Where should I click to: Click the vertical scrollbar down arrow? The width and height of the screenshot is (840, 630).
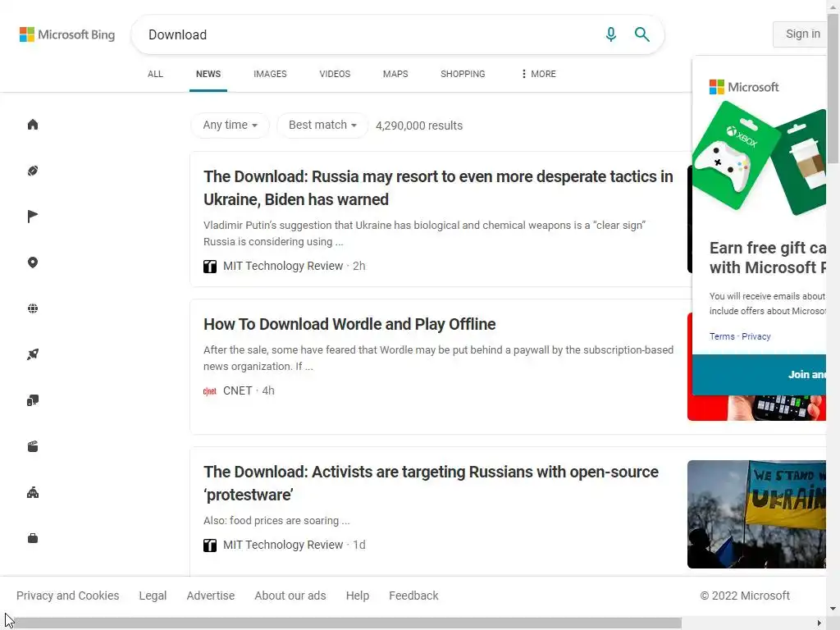pos(833,609)
